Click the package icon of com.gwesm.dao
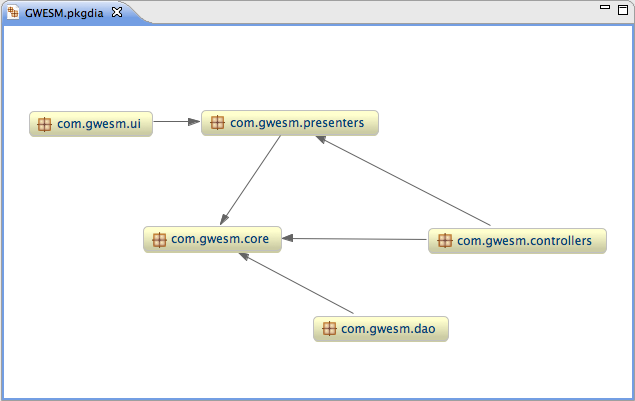The height and width of the screenshot is (401, 635). (x=329, y=328)
